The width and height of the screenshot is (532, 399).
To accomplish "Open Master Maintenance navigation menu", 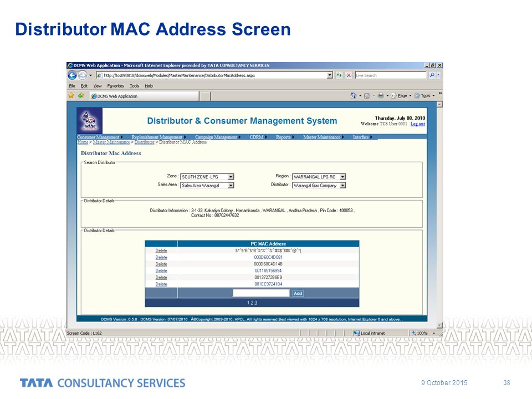I will 323,137.
